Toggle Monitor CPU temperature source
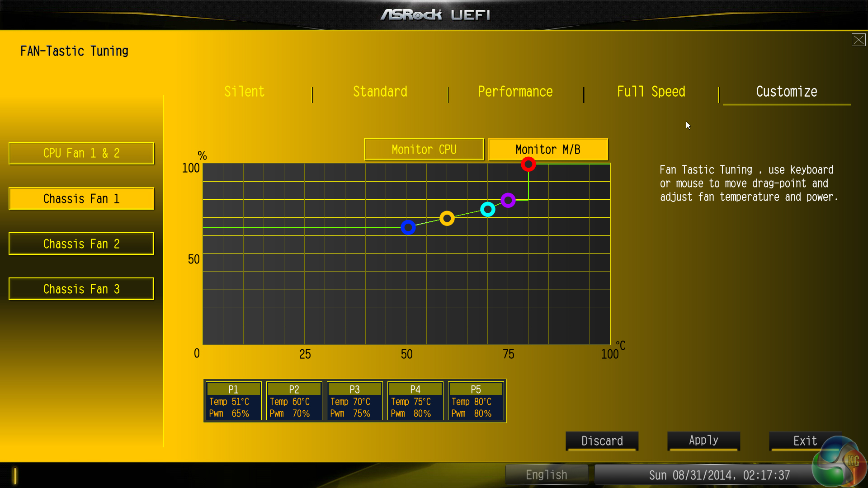Viewport: 868px width, 488px height. point(424,150)
